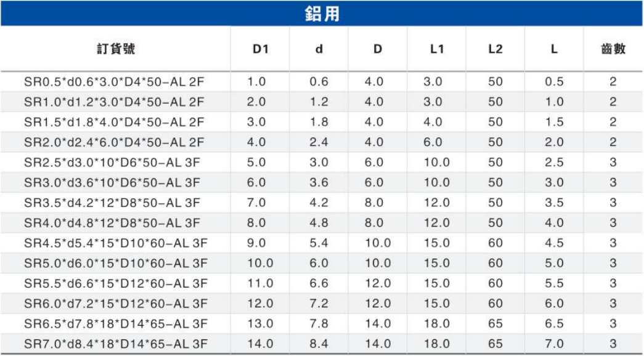Click the D1 value 13.0 cell
This screenshot has width=644, height=356.
click(x=260, y=323)
